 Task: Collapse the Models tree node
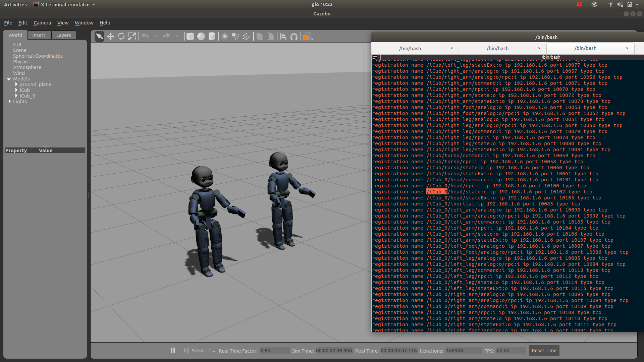(x=9, y=79)
